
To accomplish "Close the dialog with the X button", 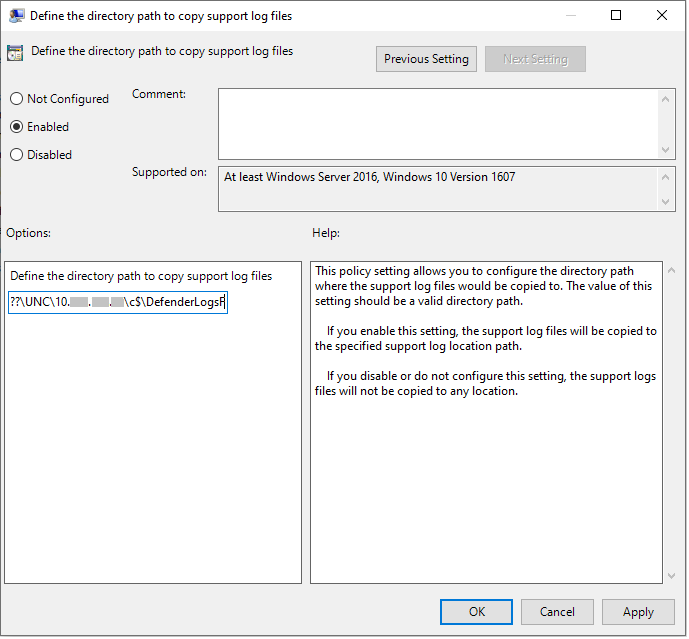I will pyautogui.click(x=662, y=16).
